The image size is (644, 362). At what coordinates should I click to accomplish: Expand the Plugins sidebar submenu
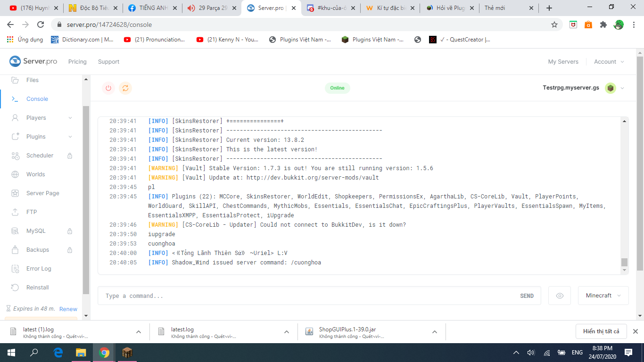[x=70, y=137]
